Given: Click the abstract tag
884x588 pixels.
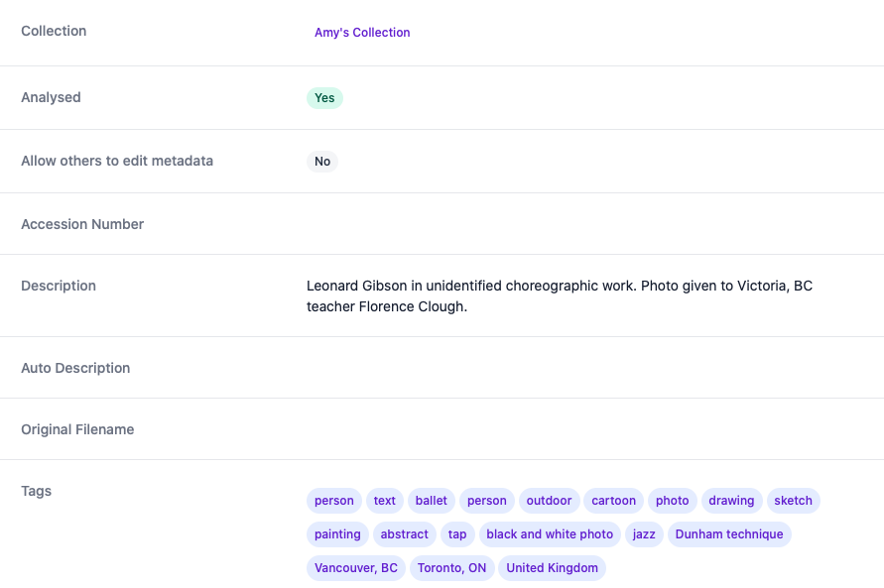Looking at the screenshot, I should pyautogui.click(x=404, y=534).
